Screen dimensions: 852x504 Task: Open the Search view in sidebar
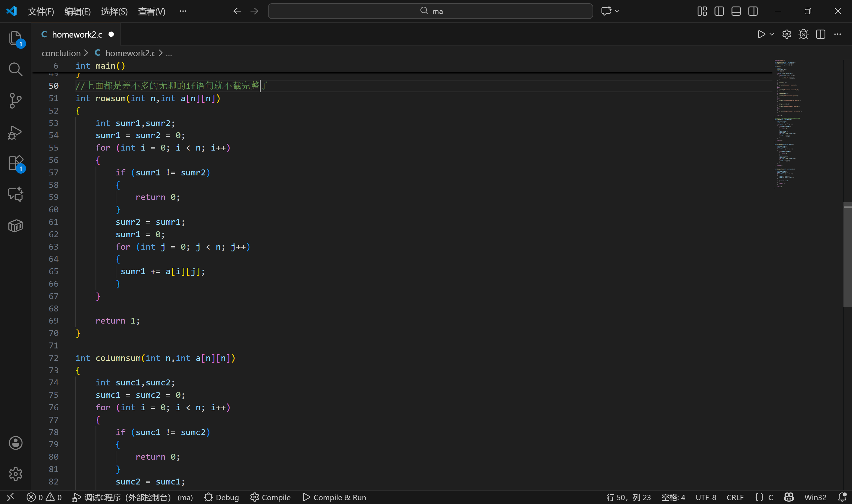coord(15,69)
